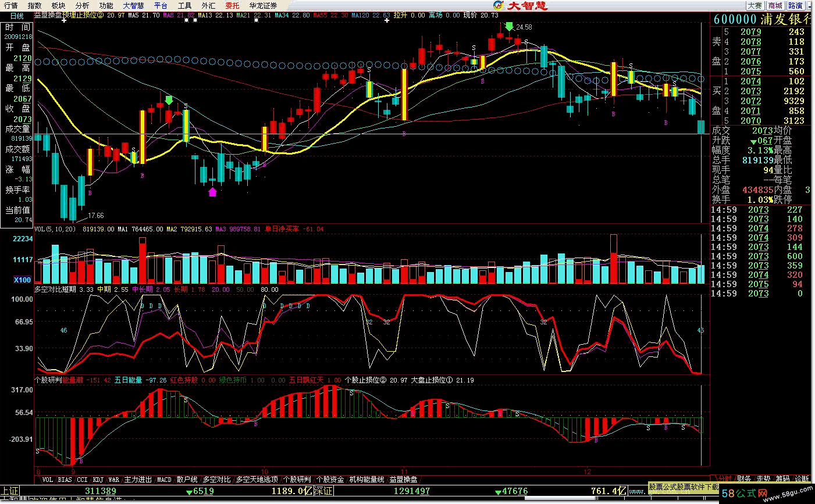The image size is (815, 504).
Task: Click buy level 5 volume 3123
Action: pos(793,121)
